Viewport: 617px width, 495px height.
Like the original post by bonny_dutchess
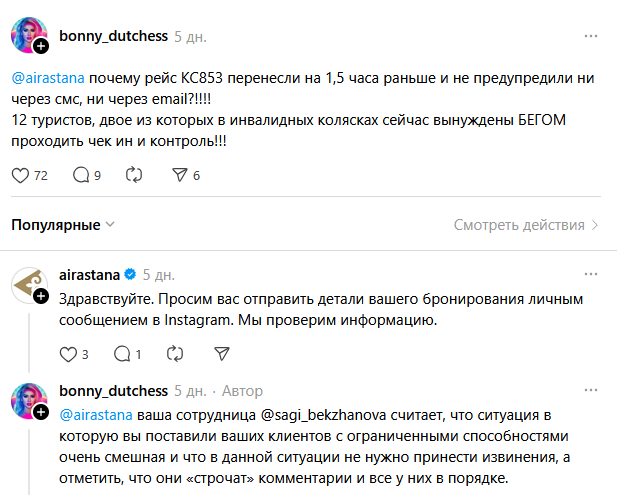20,175
